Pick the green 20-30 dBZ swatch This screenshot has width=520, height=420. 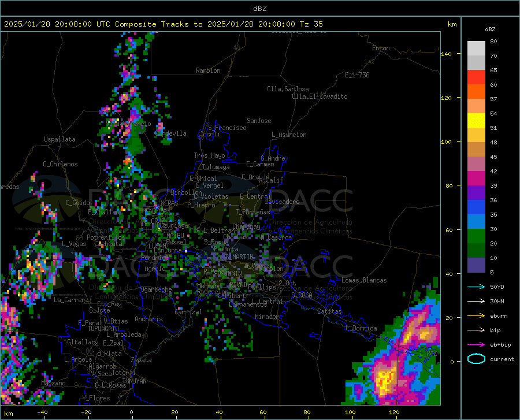476,236
